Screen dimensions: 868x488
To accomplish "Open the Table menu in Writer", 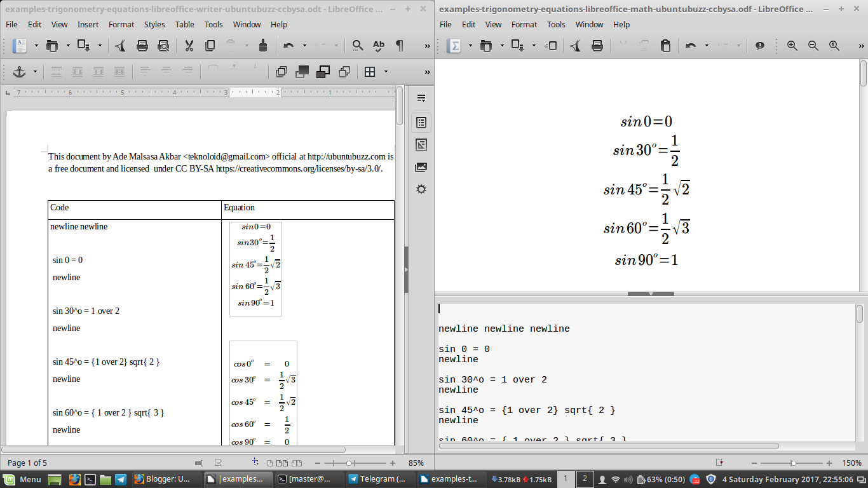I will (184, 24).
